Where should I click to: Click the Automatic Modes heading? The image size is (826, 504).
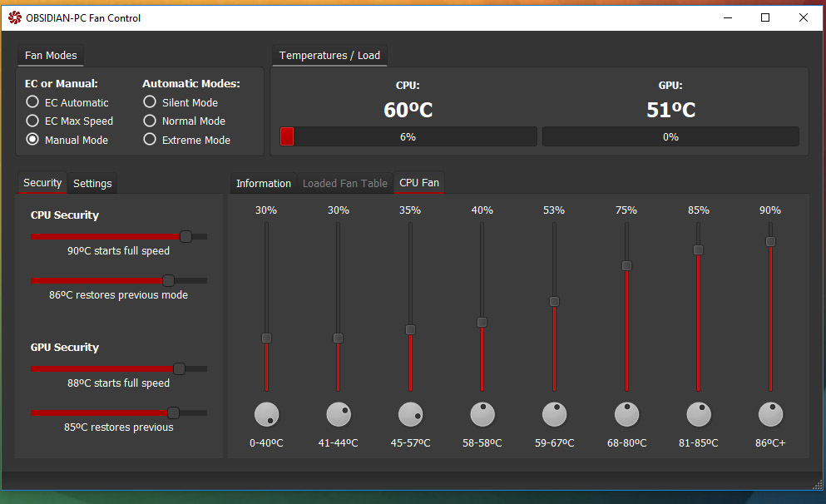191,84
